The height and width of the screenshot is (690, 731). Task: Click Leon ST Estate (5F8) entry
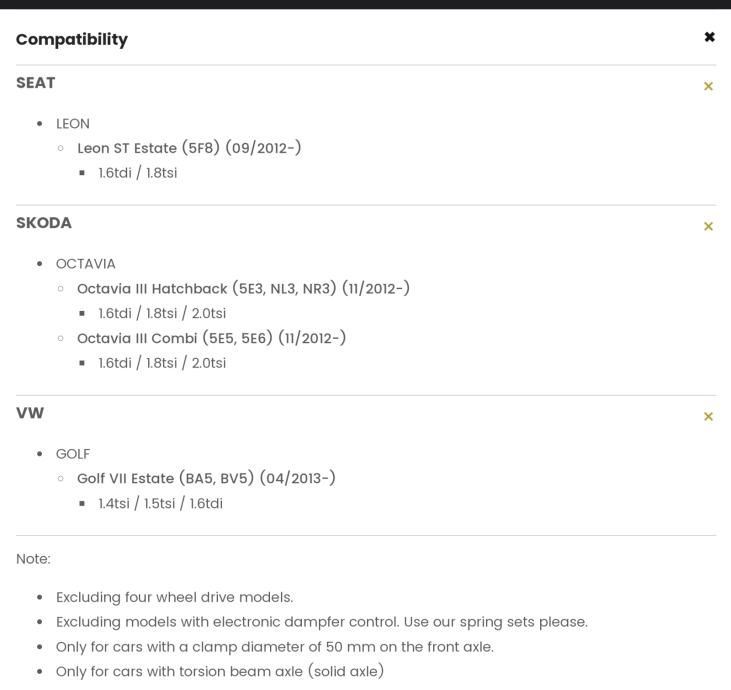click(x=189, y=148)
